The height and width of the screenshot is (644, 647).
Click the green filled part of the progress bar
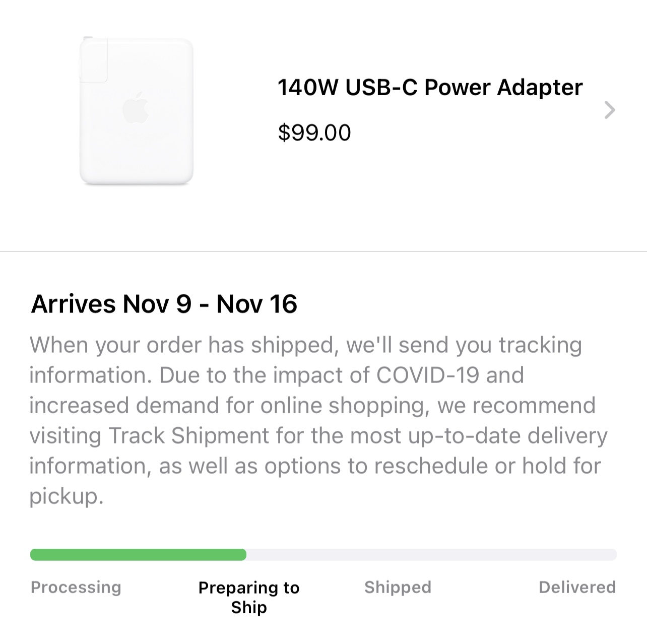tap(138, 555)
